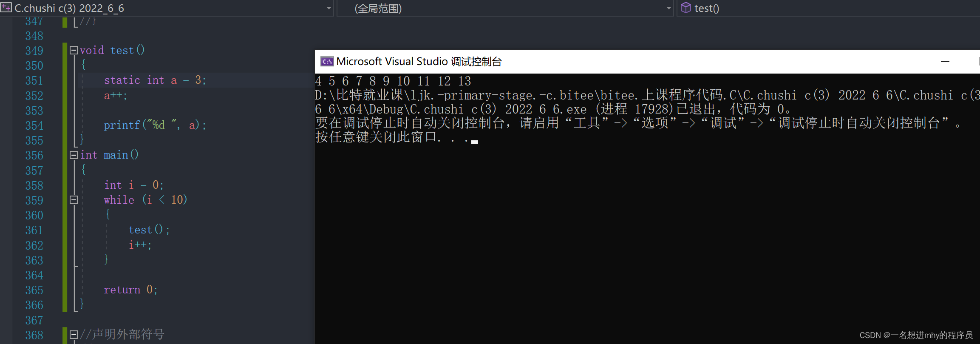The width and height of the screenshot is (980, 344).
Task: Open the project dropdown C.chushi c(3) 2022_6_6
Action: 166,8
